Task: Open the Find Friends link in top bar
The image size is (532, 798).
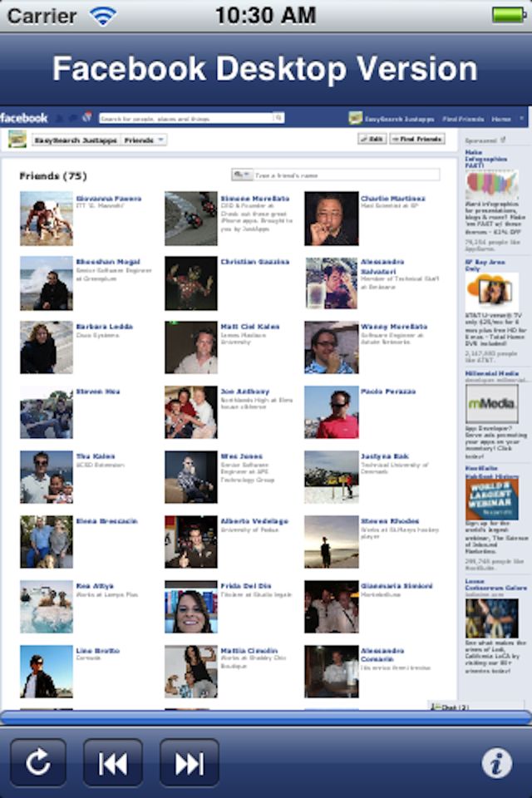Action: (463, 119)
